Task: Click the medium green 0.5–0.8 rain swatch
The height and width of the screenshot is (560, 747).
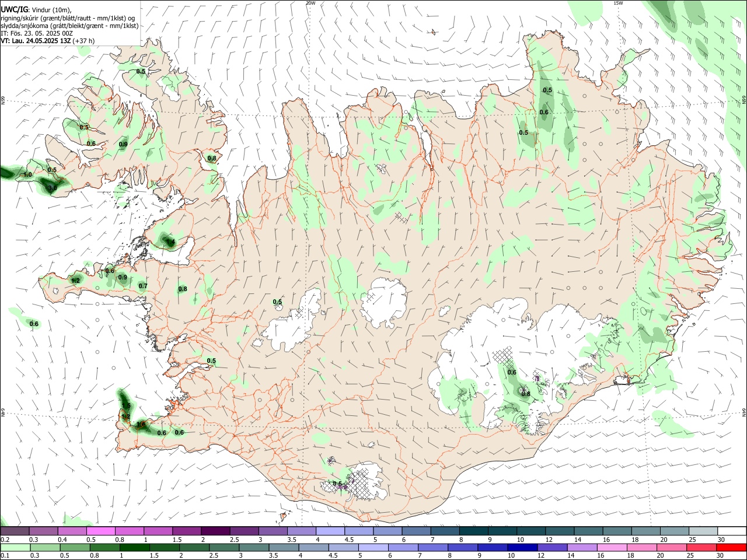Action: [x=75, y=547]
